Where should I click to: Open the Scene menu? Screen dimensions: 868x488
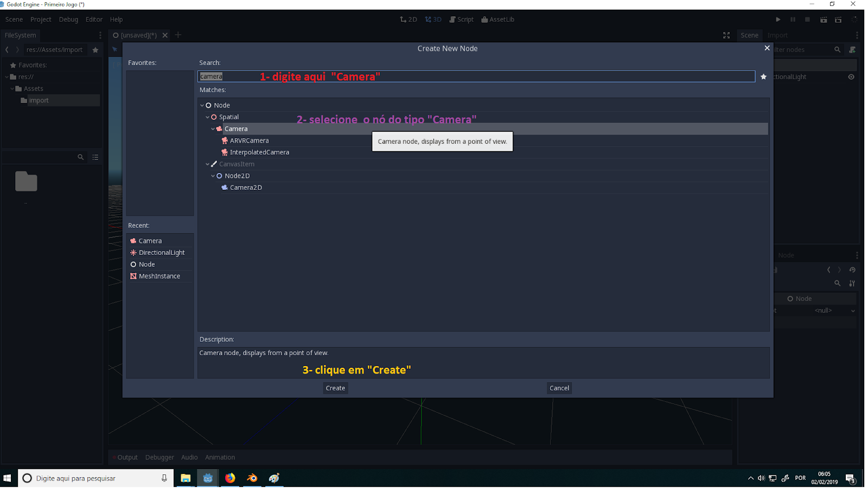click(14, 20)
